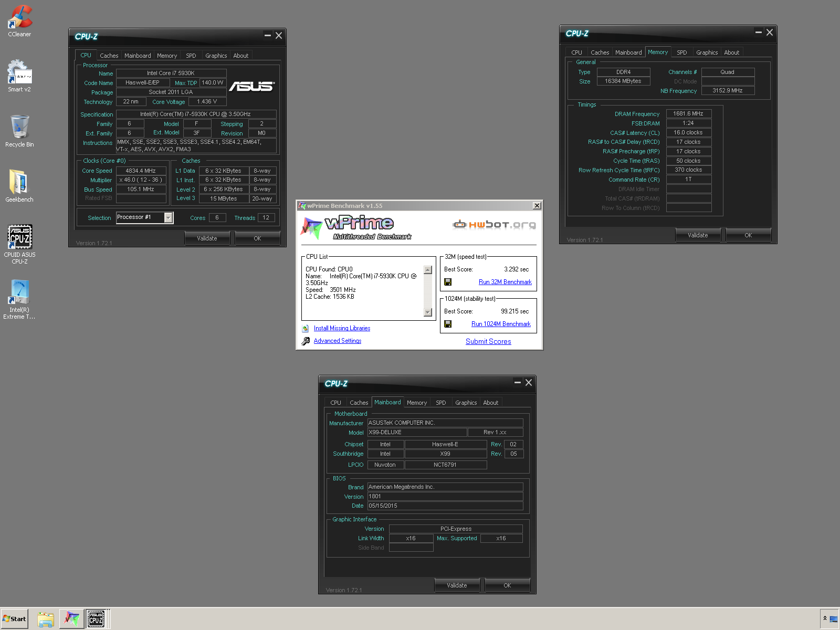Open About tab in Memory window
The image size is (840, 630).
coord(731,52)
